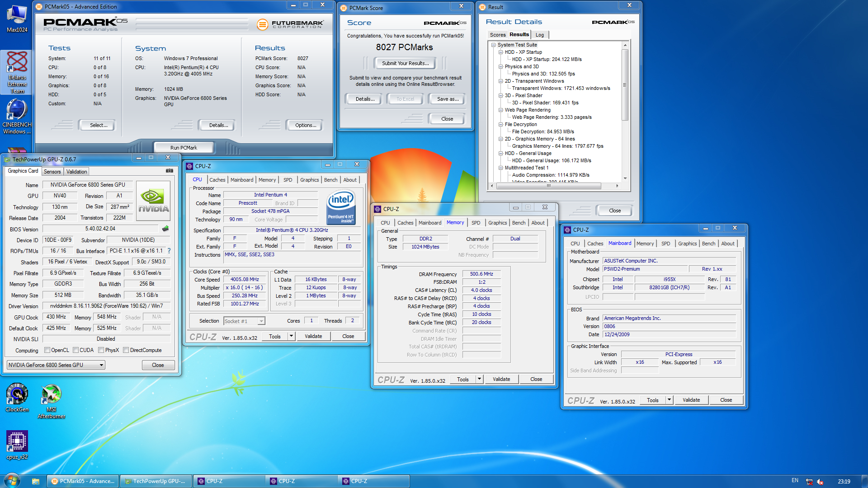Click the EN language indicator in tray
The image size is (868, 488).
(x=795, y=481)
